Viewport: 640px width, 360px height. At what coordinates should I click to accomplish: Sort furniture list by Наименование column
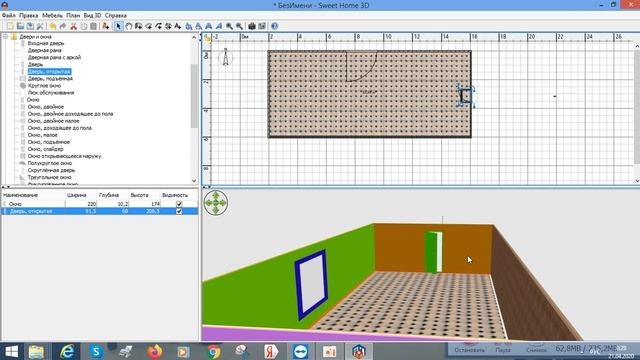click(33, 195)
